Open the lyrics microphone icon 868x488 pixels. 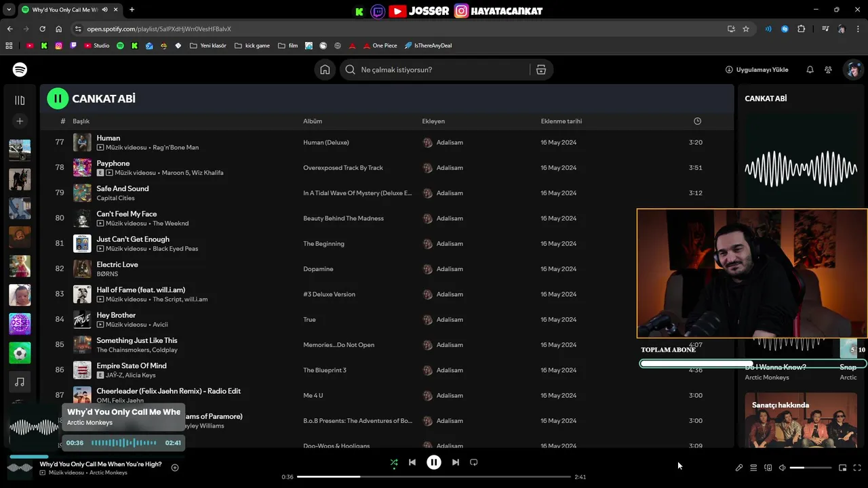coord(739,468)
